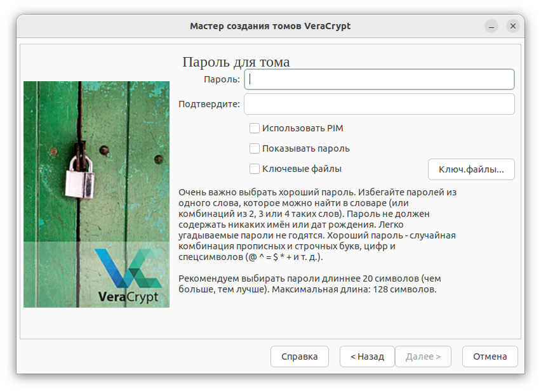Go back with the < Назад button
Screen dimensions: 541x392
pos(367,356)
